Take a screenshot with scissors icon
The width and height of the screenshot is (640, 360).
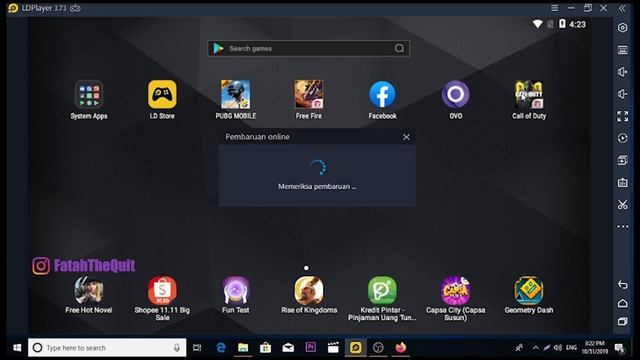point(622,204)
